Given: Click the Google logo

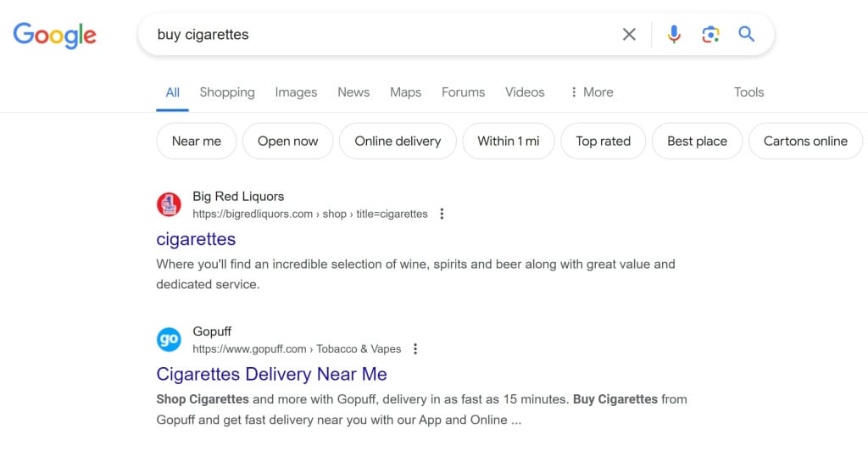Looking at the screenshot, I should pyautogui.click(x=54, y=35).
